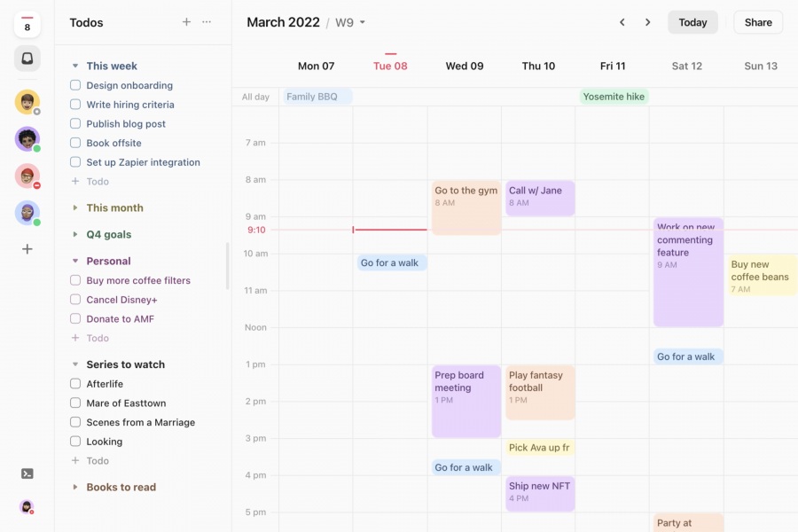
Task: Collapse the This week section
Action: (74, 66)
